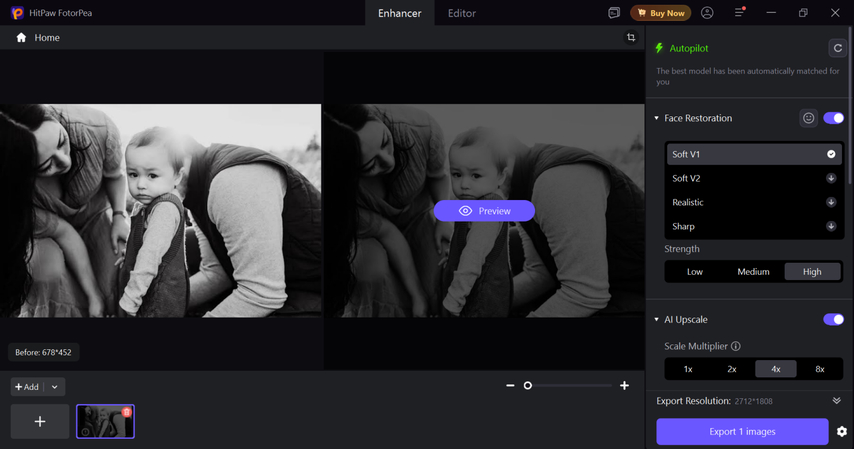Open the crop tool icon
Image resolution: width=854 pixels, height=449 pixels.
click(631, 38)
